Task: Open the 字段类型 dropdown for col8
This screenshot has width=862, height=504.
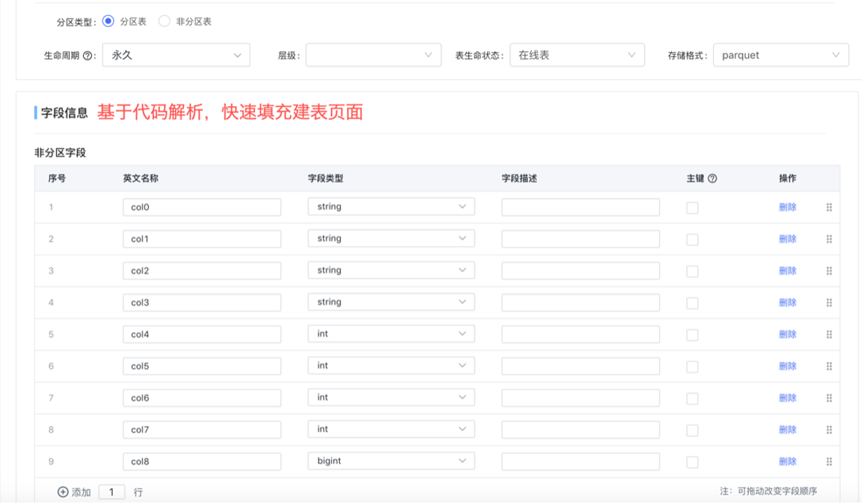Action: pyautogui.click(x=391, y=461)
